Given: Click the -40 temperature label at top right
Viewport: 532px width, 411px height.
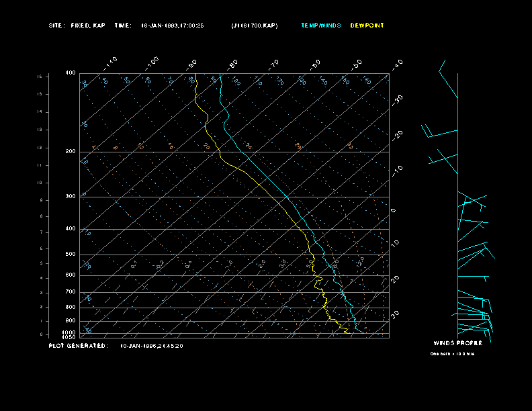Looking at the screenshot, I should (397, 64).
